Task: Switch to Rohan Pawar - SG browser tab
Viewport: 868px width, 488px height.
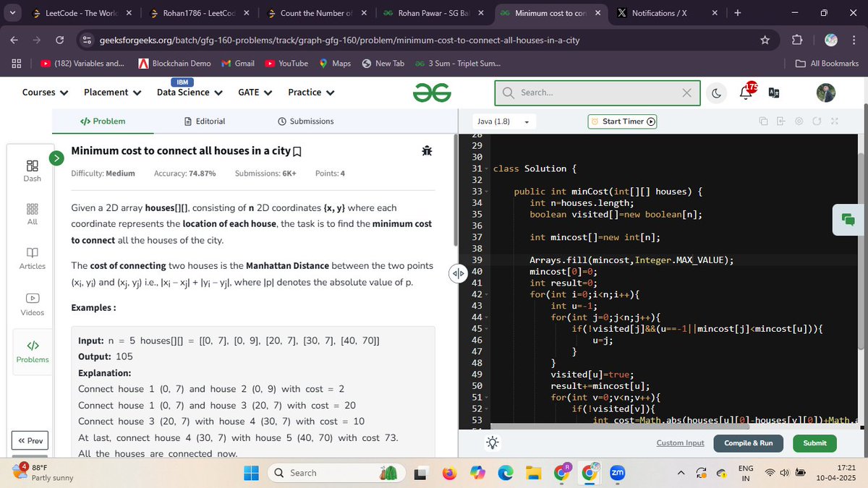Action: pos(433,13)
